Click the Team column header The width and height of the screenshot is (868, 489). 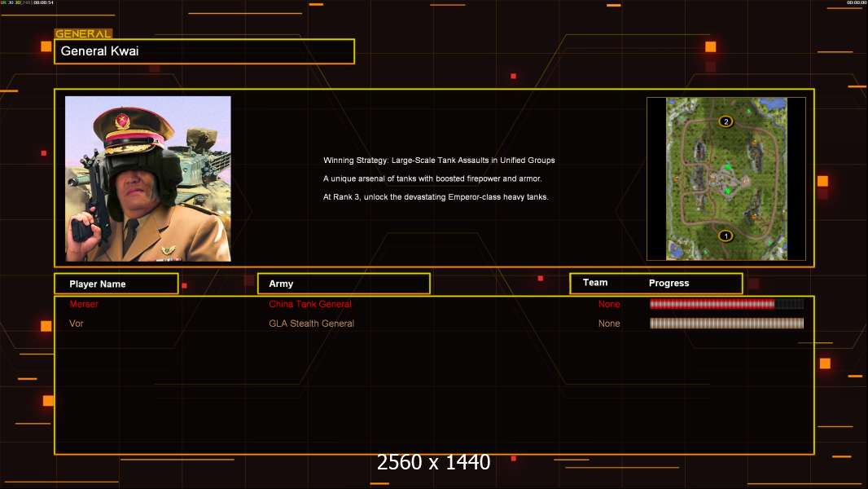click(x=595, y=283)
